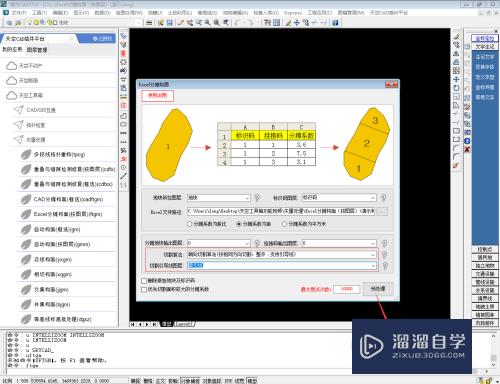Screen dimensions: 500x384
Task: Click the Excel file path input field
Action: coord(281,211)
